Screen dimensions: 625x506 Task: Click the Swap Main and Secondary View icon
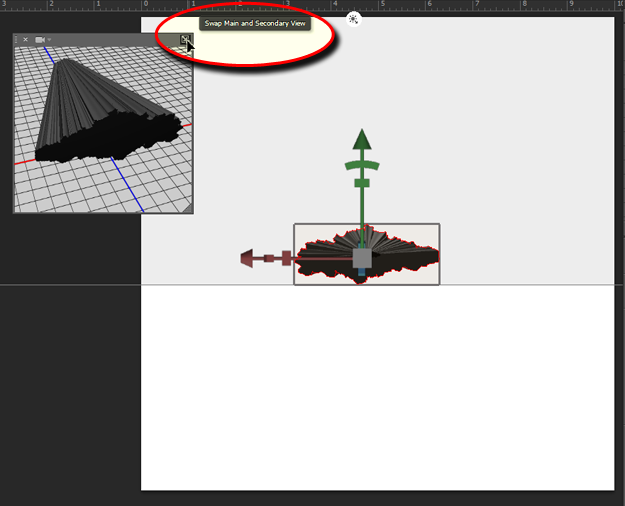pyautogui.click(x=184, y=40)
